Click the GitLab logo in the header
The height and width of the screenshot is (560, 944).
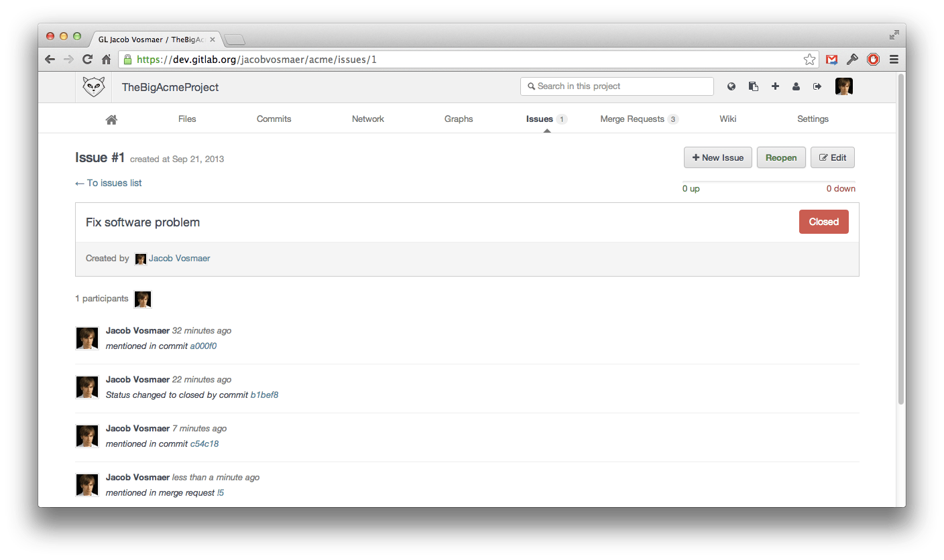[93, 86]
